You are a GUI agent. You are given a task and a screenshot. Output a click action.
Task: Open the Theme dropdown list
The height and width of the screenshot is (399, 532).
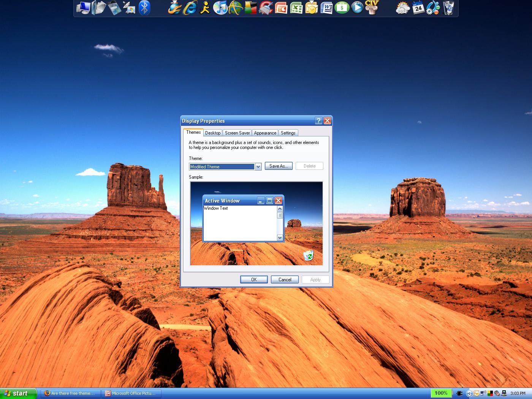pos(258,167)
